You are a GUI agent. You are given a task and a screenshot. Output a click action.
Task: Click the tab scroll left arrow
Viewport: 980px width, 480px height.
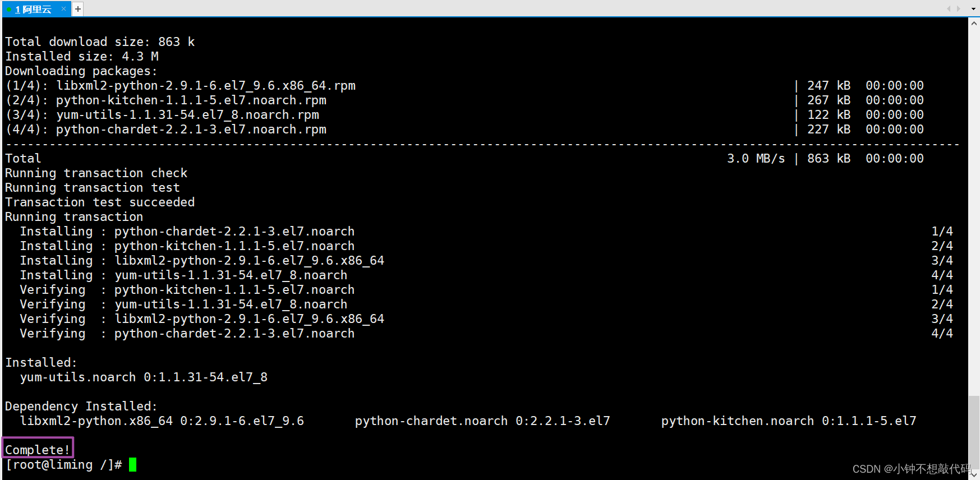(x=949, y=8)
